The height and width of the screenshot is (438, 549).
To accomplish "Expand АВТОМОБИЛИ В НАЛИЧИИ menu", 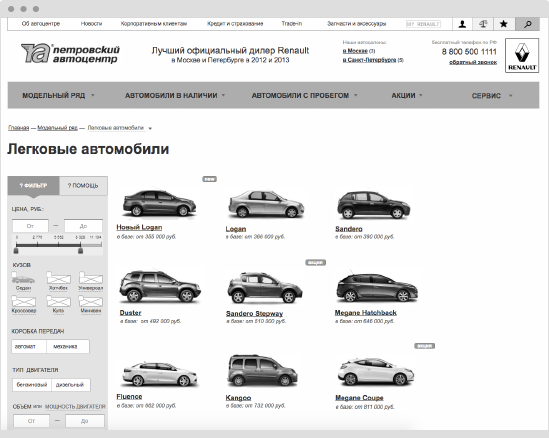I will [175, 95].
